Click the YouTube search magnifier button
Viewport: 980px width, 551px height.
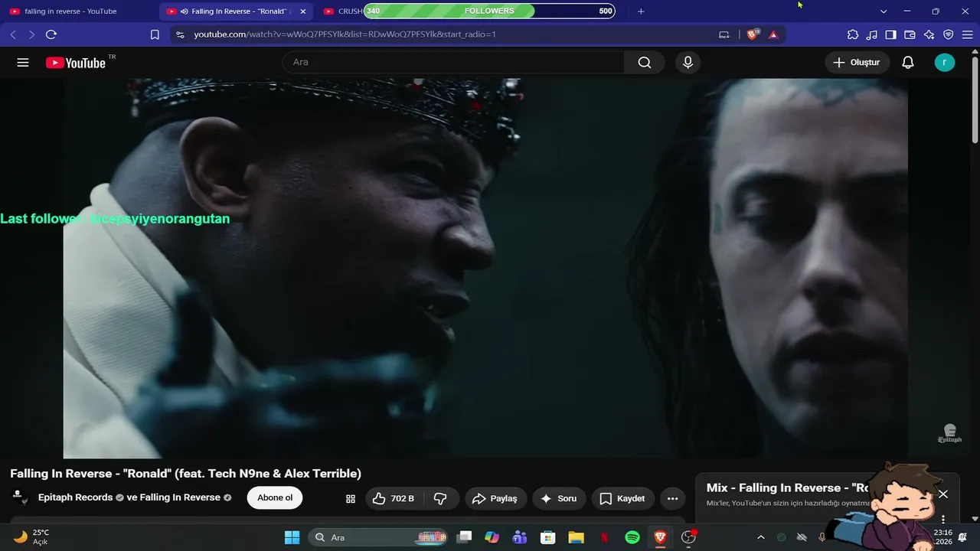[645, 63]
